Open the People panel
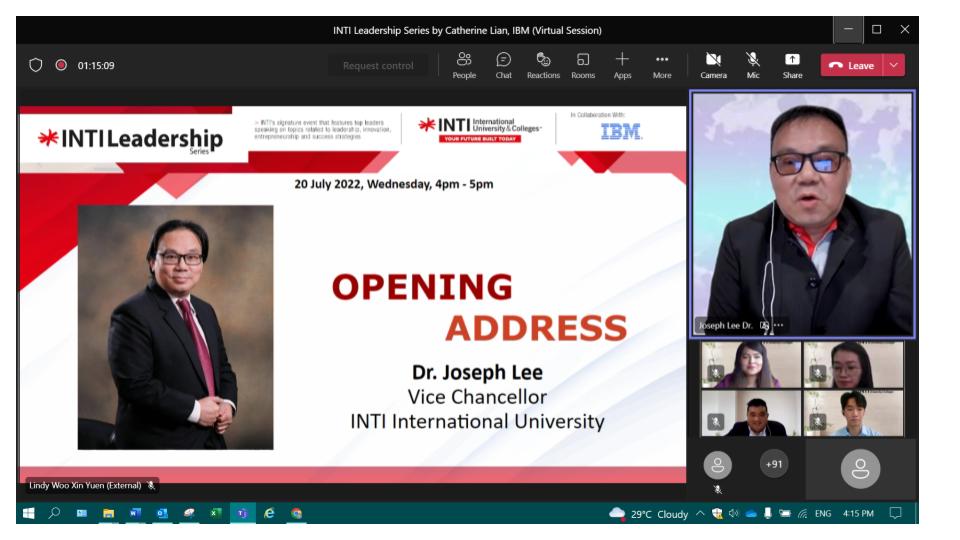 pos(463,66)
